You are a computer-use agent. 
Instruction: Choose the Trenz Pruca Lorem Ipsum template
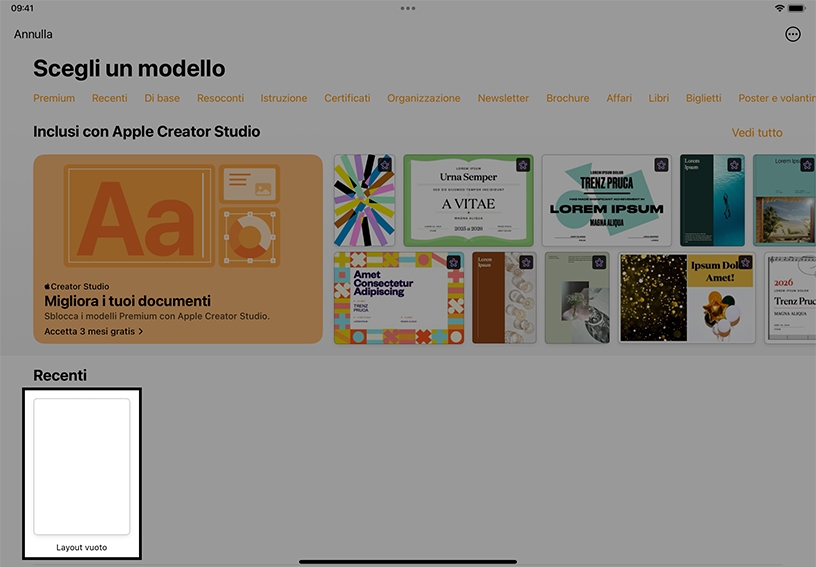[x=607, y=200]
